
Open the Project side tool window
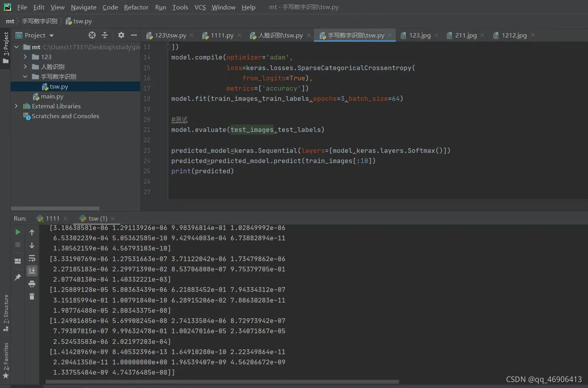(5, 47)
